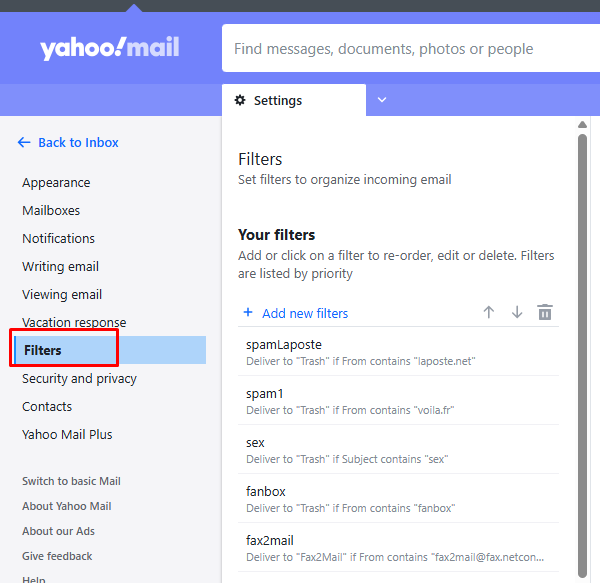The width and height of the screenshot is (600, 583).
Task: Click the Settings gear icon
Action: pos(240,100)
